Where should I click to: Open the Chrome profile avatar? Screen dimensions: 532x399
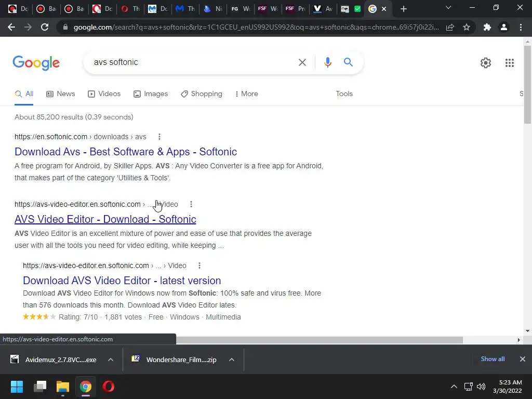(x=504, y=27)
